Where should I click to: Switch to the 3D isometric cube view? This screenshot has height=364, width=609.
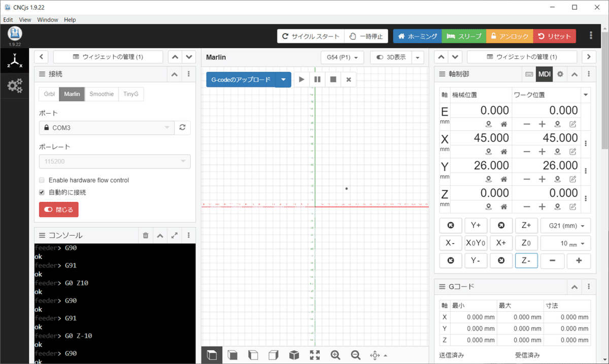(x=294, y=355)
